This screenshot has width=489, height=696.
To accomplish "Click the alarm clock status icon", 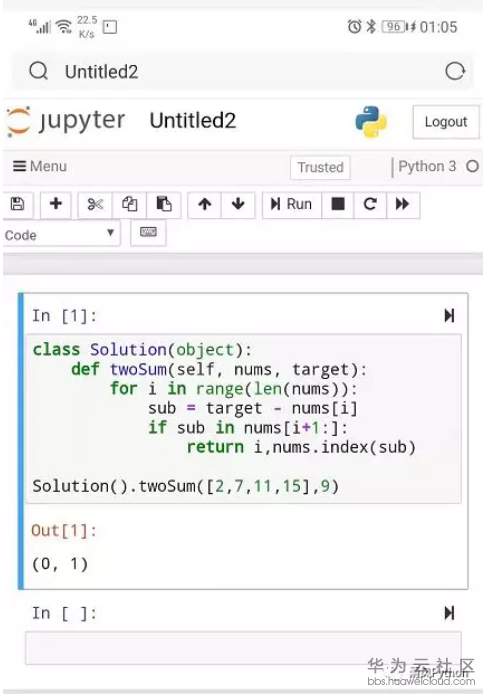I will [x=354, y=27].
